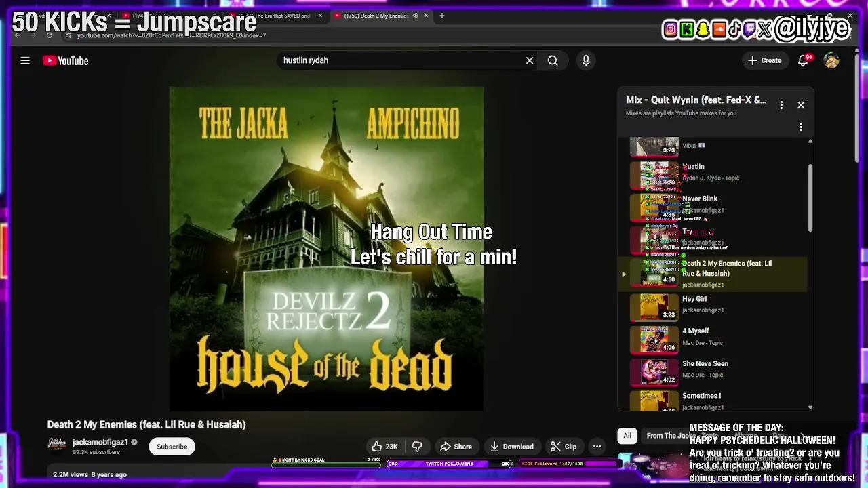Viewport: 868px width, 488px height.
Task: Click the 'Mix - Quit Wynin' playlist title
Action: coord(696,100)
